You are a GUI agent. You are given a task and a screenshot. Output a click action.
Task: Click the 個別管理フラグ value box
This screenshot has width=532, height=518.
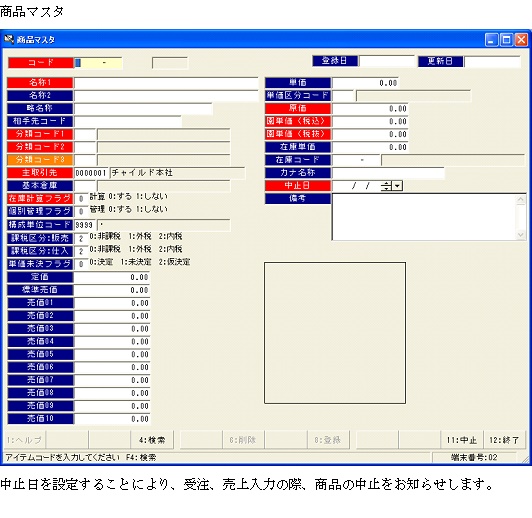tap(81, 212)
